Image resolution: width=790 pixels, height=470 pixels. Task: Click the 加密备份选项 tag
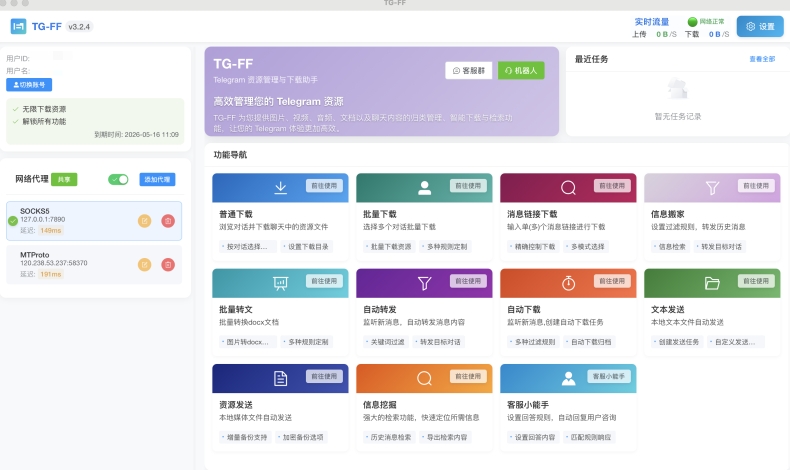(x=301, y=437)
